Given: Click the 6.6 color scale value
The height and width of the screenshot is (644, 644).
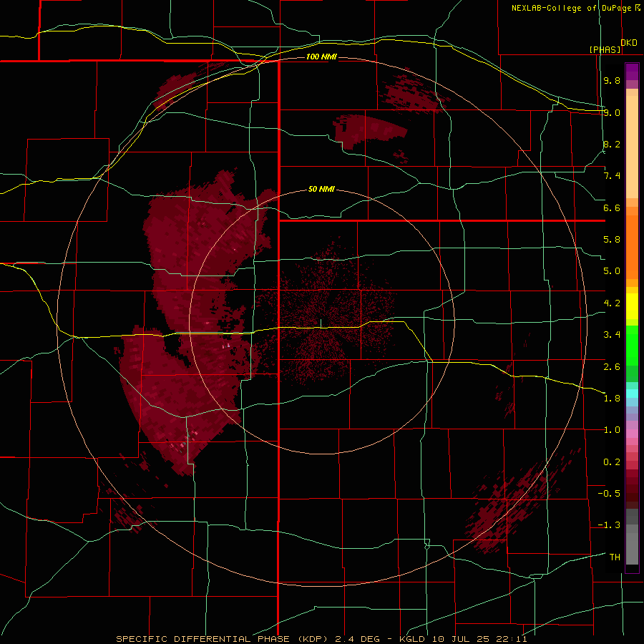Looking at the screenshot, I should (612, 208).
